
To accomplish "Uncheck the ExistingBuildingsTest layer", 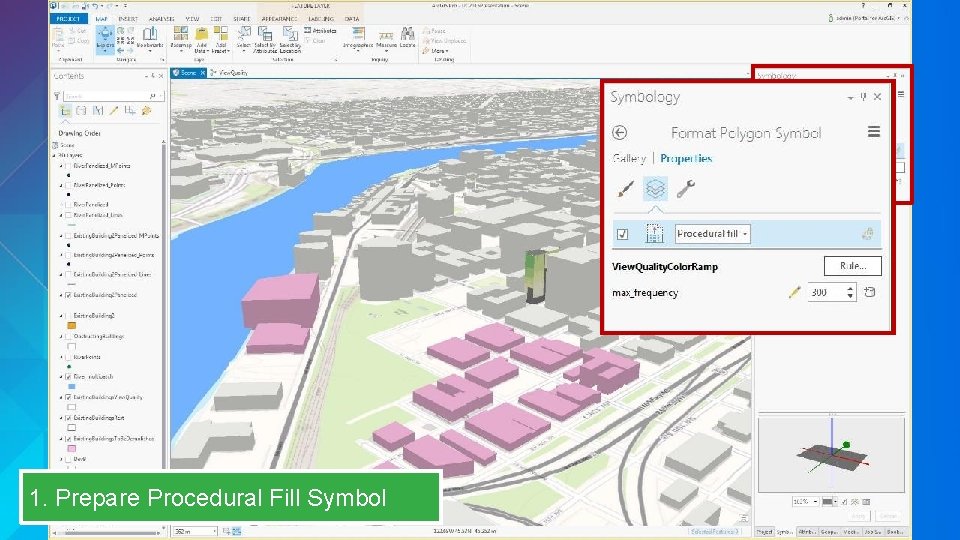I will pos(69,418).
